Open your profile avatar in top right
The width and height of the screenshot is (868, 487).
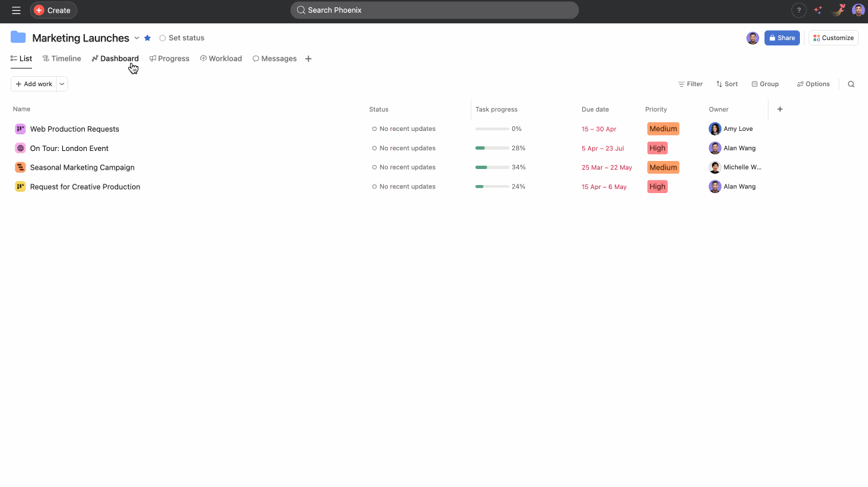point(858,10)
